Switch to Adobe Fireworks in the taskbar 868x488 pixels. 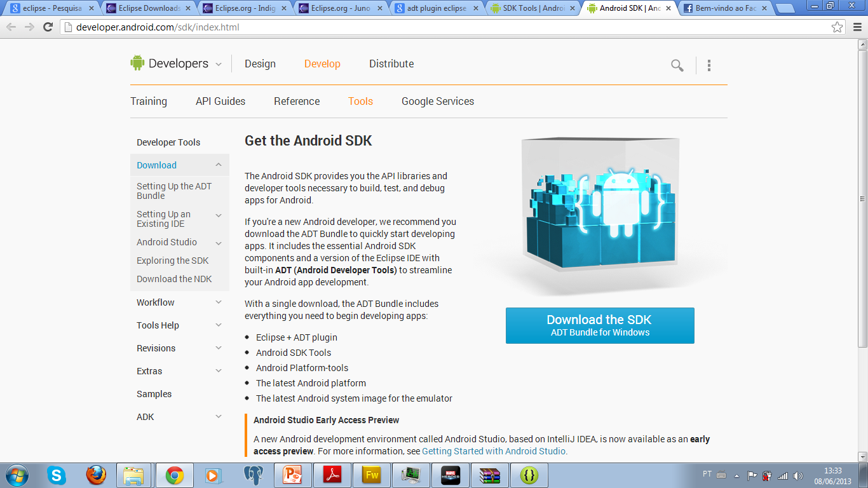click(372, 475)
